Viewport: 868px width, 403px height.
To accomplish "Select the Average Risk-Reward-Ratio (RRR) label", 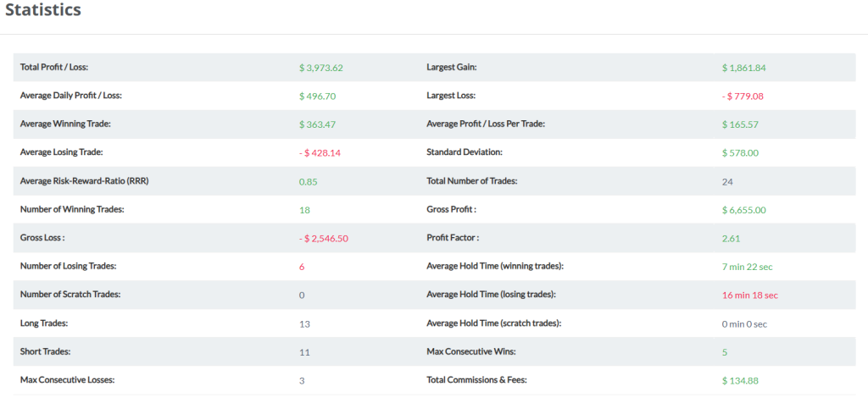I will click(x=84, y=181).
